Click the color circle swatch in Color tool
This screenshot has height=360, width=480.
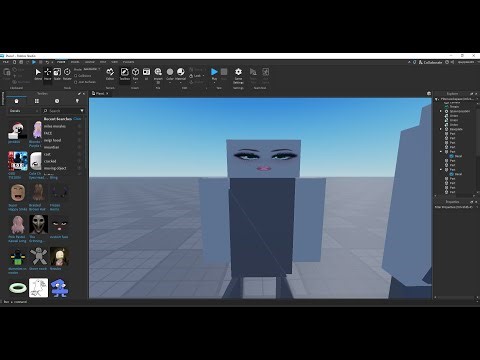pyautogui.click(x=170, y=72)
